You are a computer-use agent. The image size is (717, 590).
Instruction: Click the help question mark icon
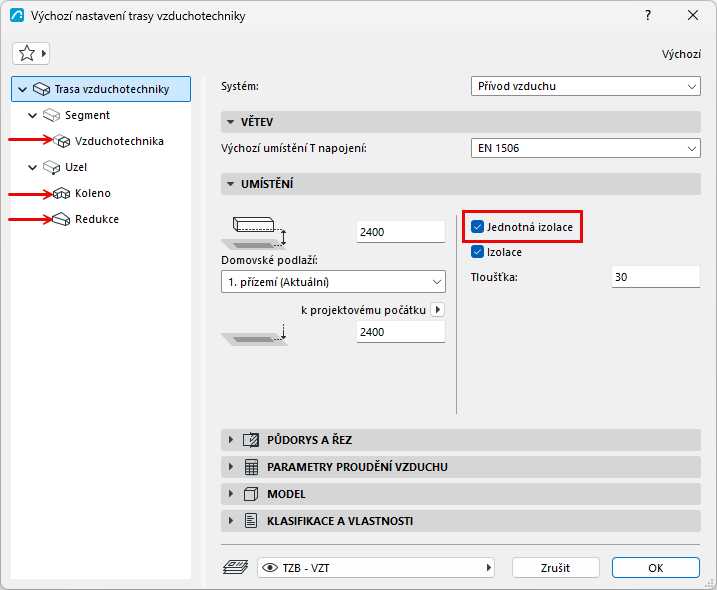[648, 16]
